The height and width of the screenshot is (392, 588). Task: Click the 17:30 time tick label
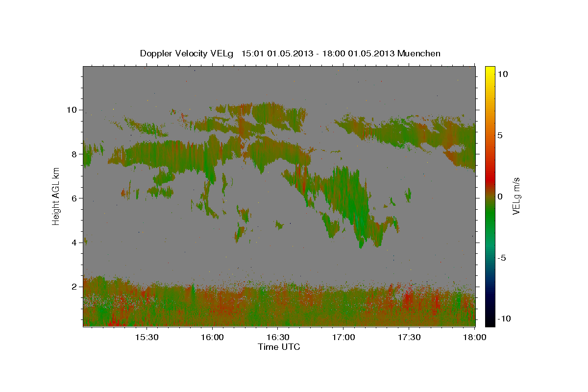[409, 337]
